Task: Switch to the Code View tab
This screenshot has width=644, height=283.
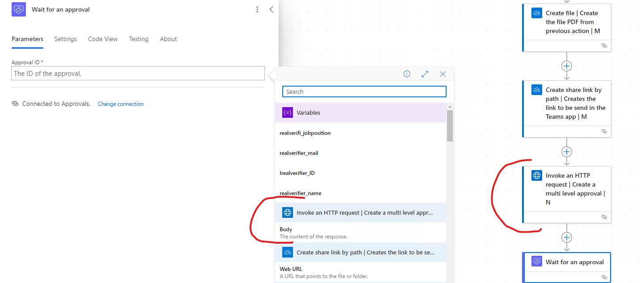Action: (103, 39)
